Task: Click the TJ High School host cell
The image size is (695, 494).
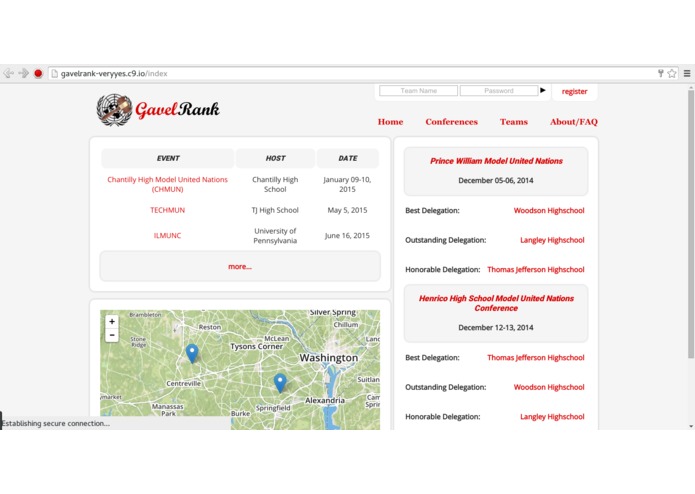Action: pos(275,210)
